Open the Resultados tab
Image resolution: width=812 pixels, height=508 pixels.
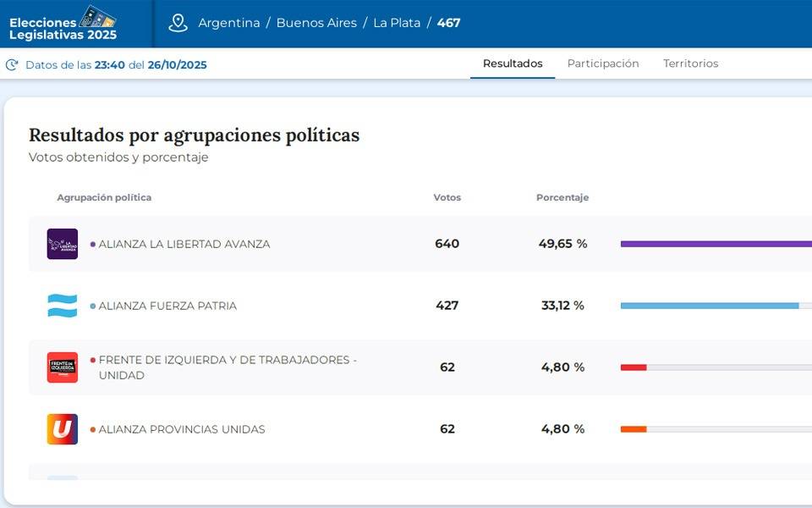pyautogui.click(x=513, y=63)
